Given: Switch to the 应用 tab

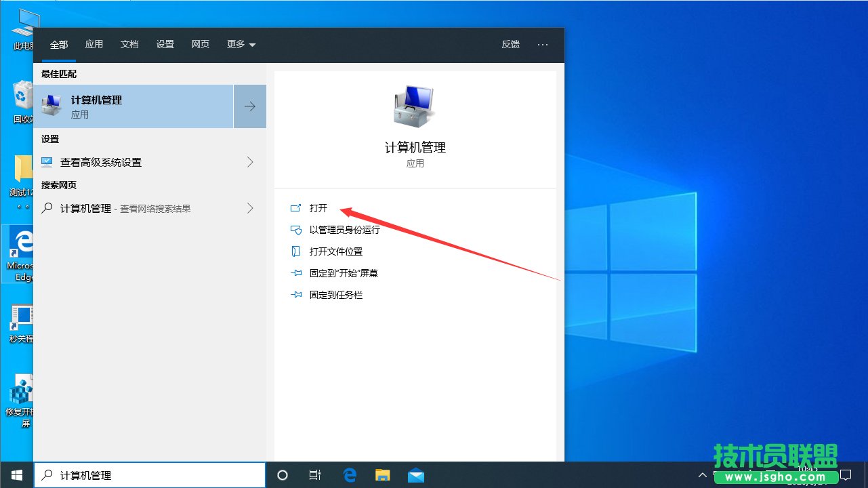Looking at the screenshot, I should pos(94,44).
